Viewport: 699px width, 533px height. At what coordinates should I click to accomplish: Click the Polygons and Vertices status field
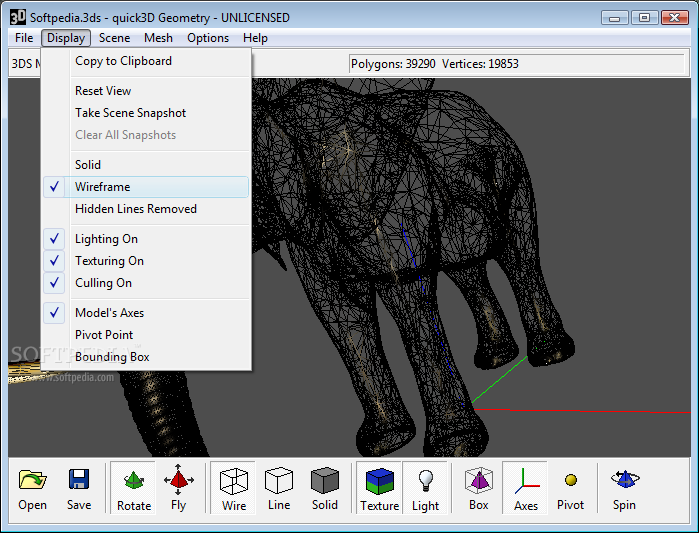517,64
